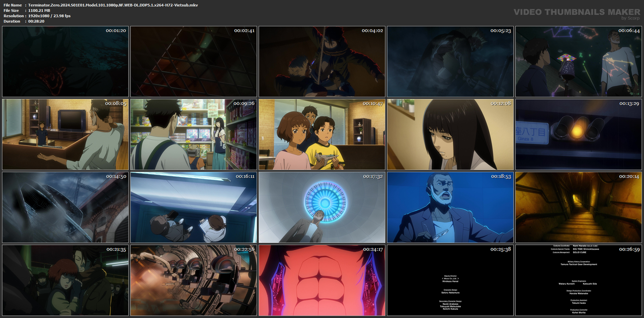Screen dimensions: 644x318
Task: Click the 'File Size' label
Action: click(11, 10)
